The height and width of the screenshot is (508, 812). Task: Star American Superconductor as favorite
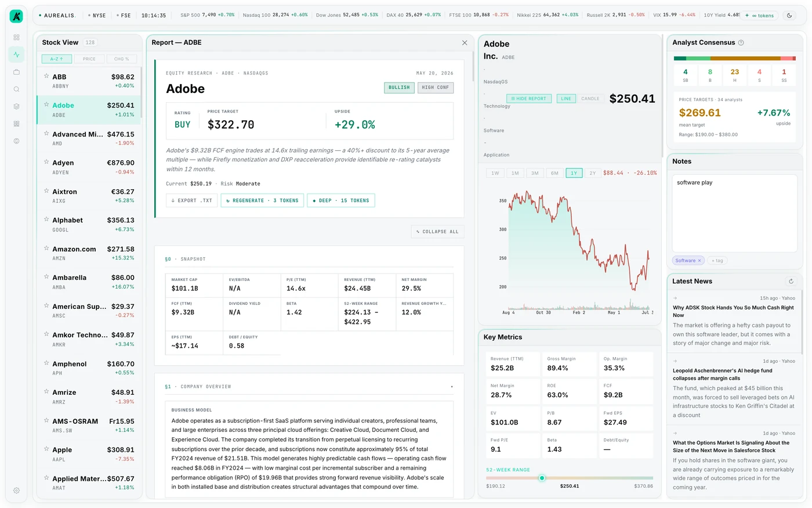pos(46,306)
